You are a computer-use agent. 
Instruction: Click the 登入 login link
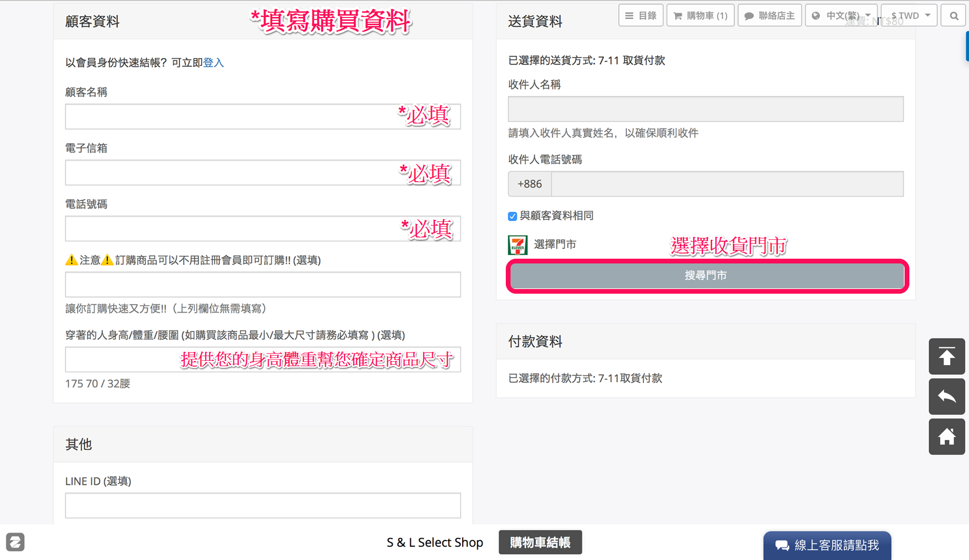(x=213, y=62)
